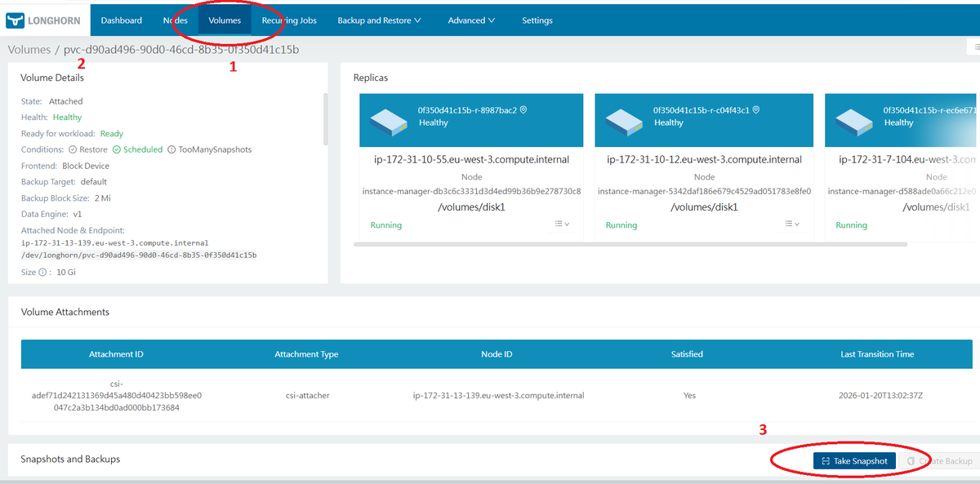The width and height of the screenshot is (980, 484).
Task: Click the 'Yes' satisfied cell
Action: [x=689, y=396]
